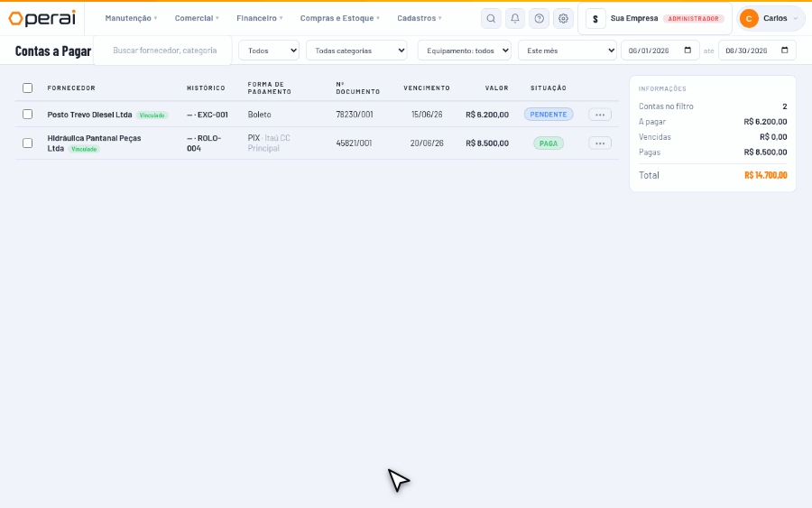This screenshot has height=508, width=812.
Task: Click the Buscar fornecedor search field
Action: coord(162,51)
